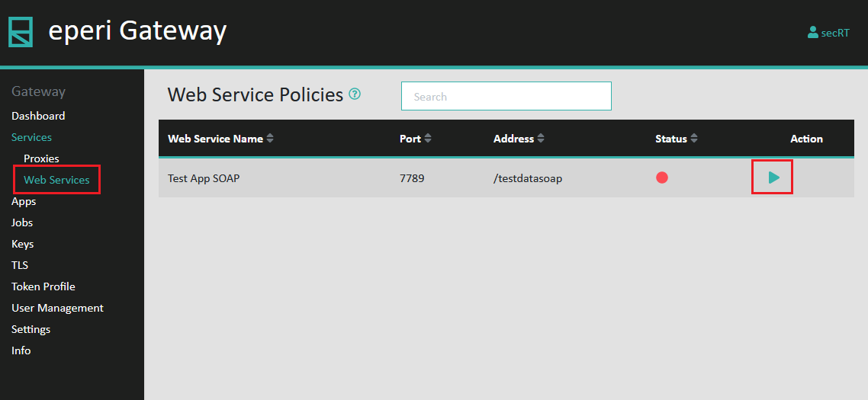This screenshot has width=868, height=400.
Task: Open the secRT user account menu
Action: click(828, 33)
